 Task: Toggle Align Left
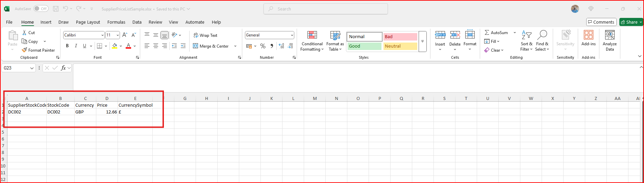[147, 46]
